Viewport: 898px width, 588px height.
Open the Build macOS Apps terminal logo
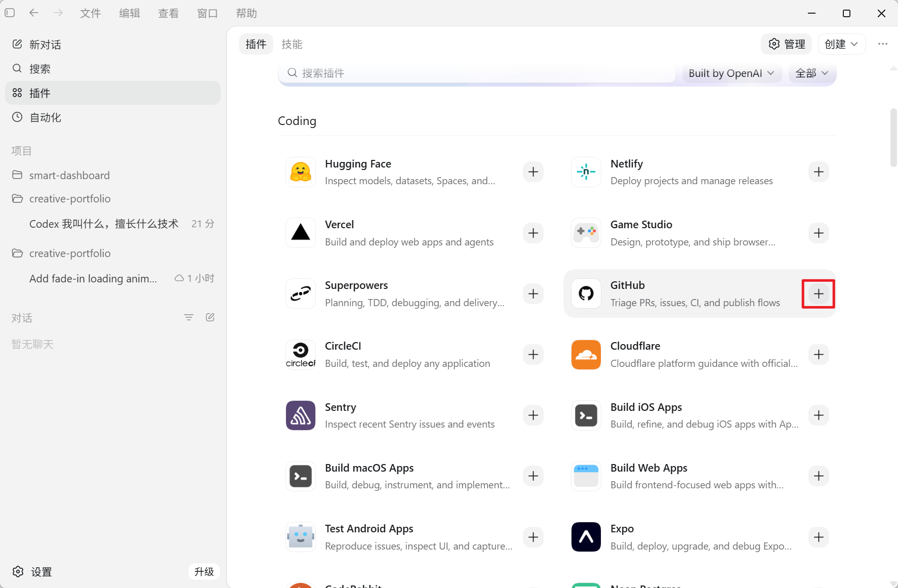301,476
